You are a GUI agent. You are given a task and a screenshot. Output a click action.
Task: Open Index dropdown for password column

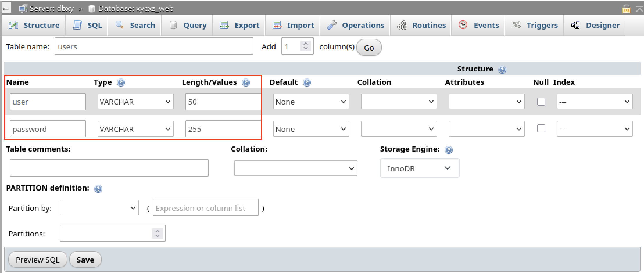pyautogui.click(x=594, y=129)
